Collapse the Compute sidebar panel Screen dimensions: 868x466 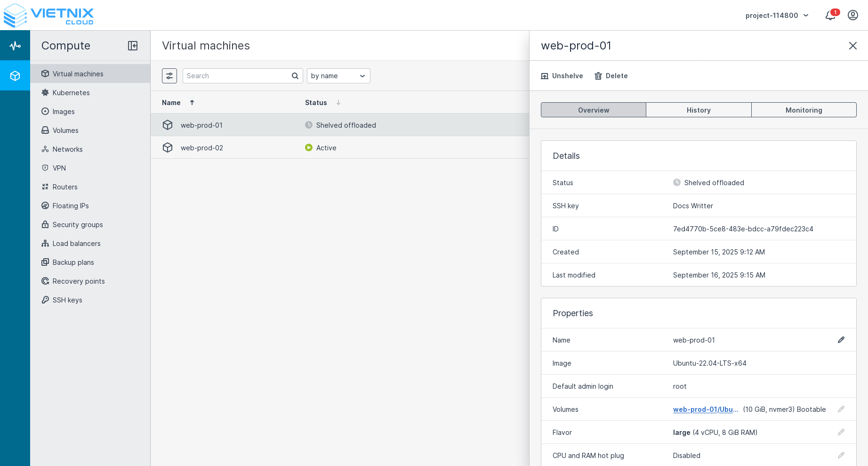click(x=133, y=46)
